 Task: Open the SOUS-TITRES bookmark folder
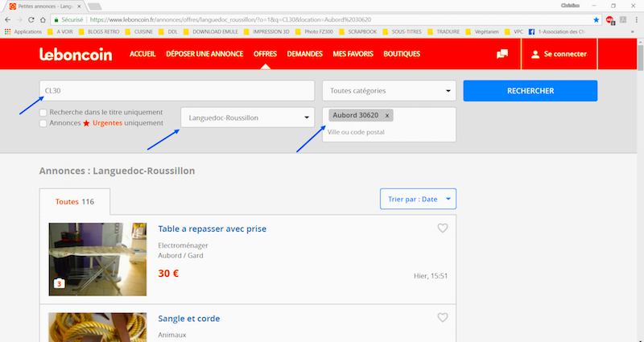[x=402, y=31]
